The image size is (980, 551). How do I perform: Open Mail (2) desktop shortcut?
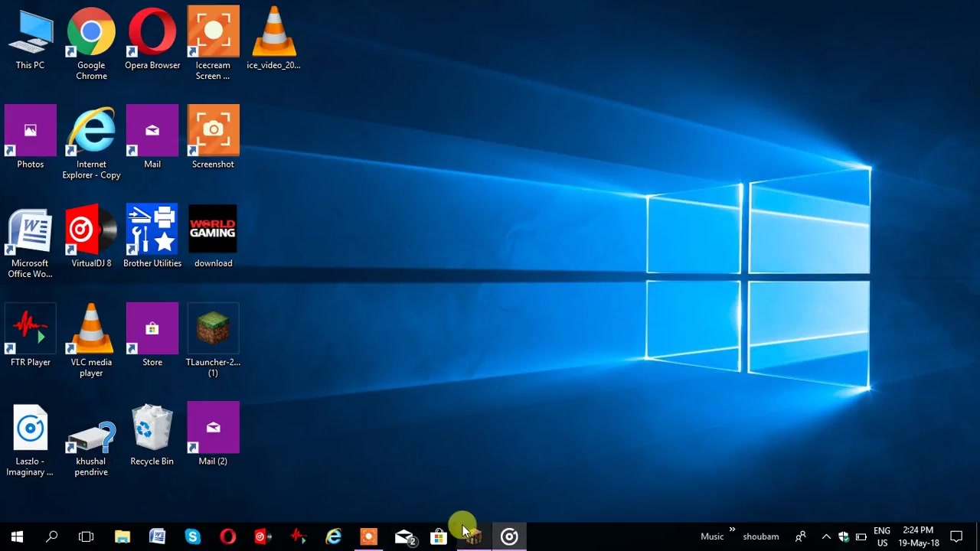click(x=213, y=435)
